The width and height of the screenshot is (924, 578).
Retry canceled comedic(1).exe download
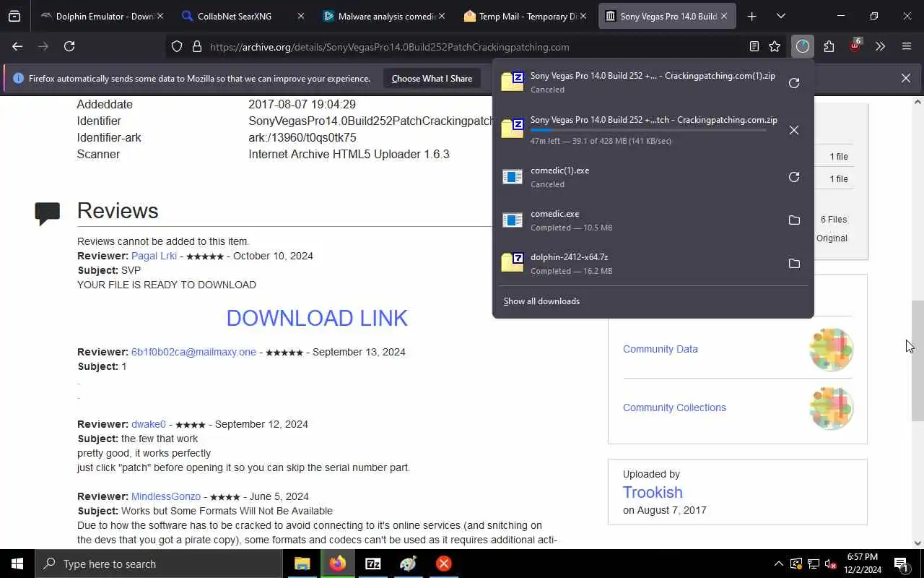tap(794, 177)
